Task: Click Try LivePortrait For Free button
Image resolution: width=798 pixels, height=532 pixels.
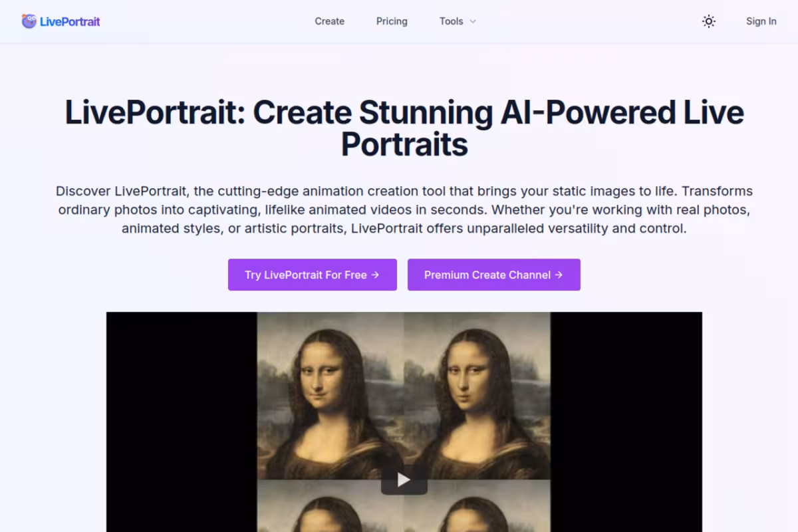Action: [x=313, y=275]
